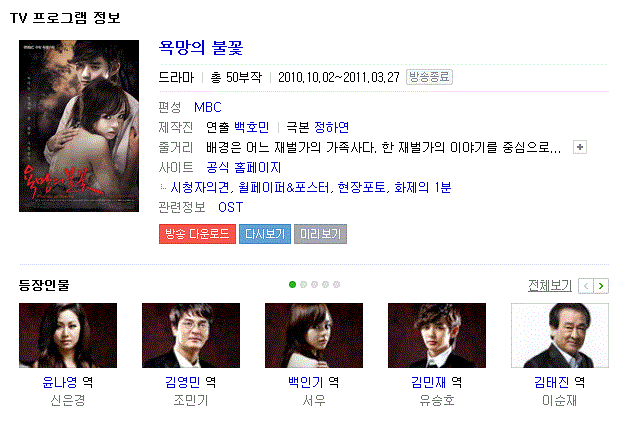Image resolution: width=629 pixels, height=428 pixels.
Task: Open the 욕망의 불꽃 title link
Action: coord(201,48)
